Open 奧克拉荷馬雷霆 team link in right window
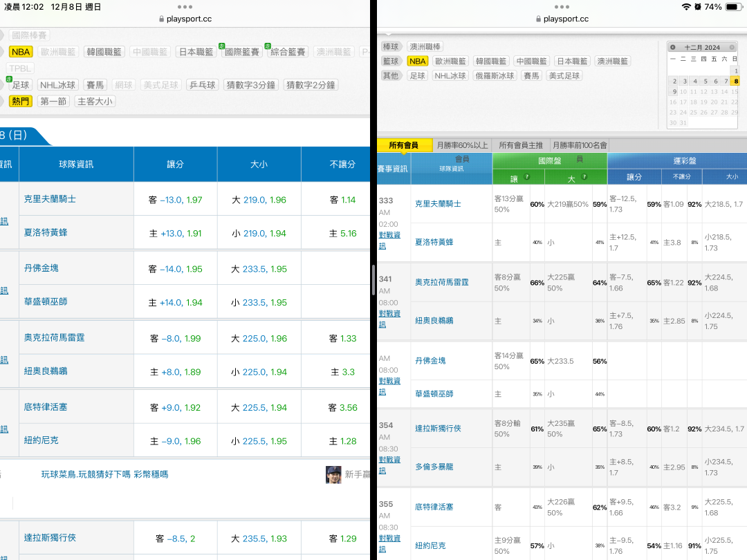 (x=441, y=282)
